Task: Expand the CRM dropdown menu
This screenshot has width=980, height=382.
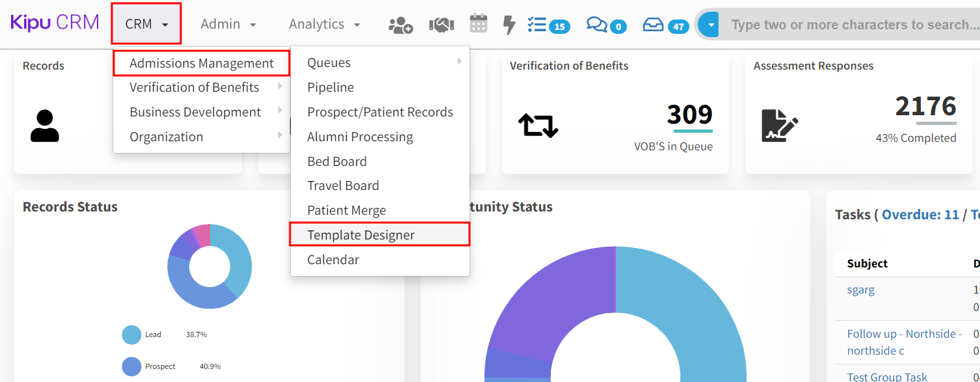Action: [x=146, y=24]
